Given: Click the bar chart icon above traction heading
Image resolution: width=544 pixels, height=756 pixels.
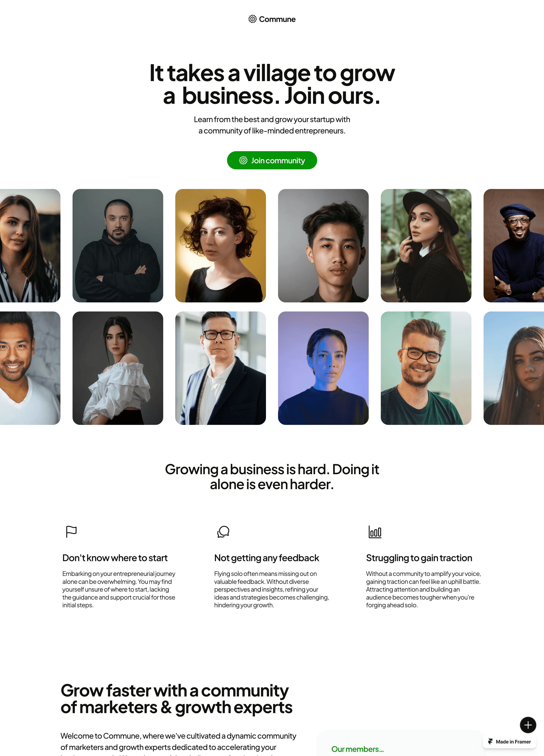Looking at the screenshot, I should (x=375, y=532).
